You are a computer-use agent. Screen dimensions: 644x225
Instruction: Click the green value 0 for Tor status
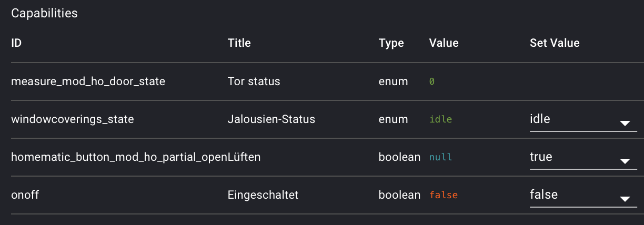[432, 82]
